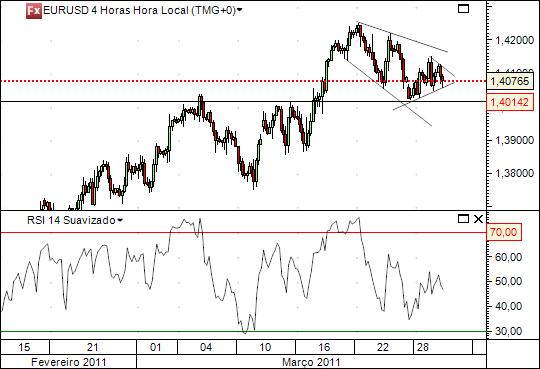Click the Fx logo icon beside EURUSD
Image resolution: width=540 pixels, height=369 pixels.
34,11
